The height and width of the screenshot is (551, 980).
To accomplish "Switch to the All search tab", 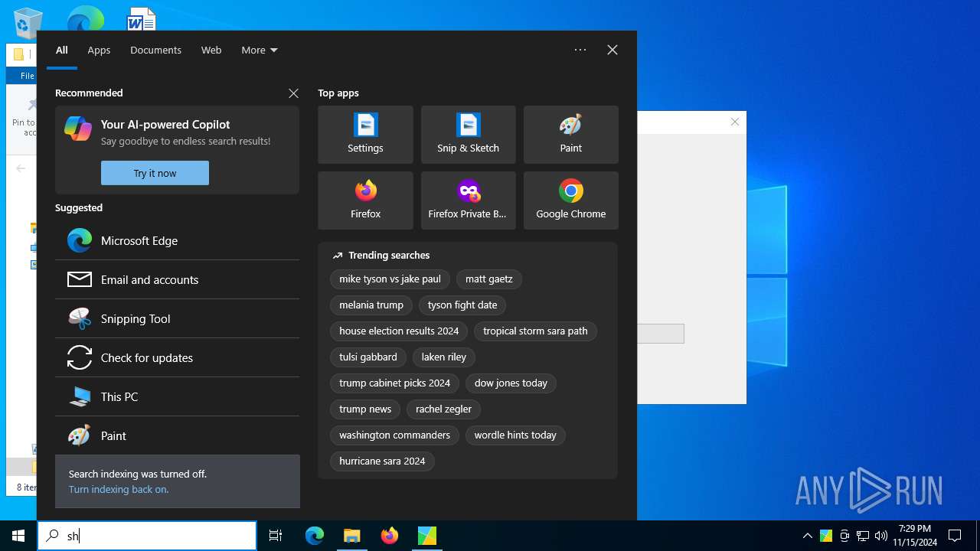I will point(62,50).
